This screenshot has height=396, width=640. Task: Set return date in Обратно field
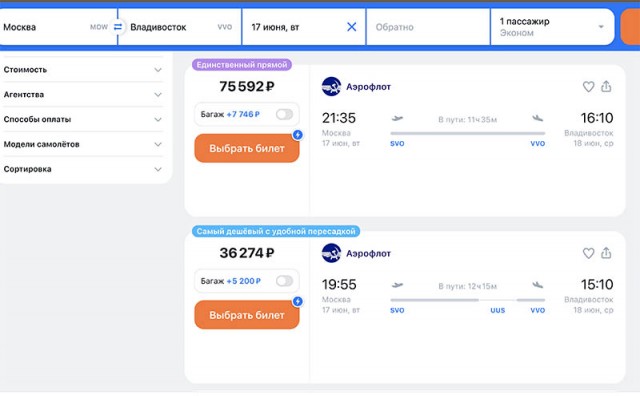click(428, 27)
